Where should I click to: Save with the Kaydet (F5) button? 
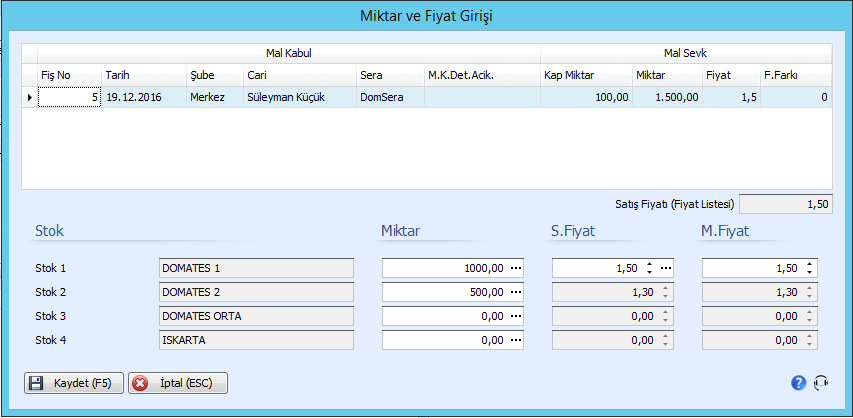point(74,383)
